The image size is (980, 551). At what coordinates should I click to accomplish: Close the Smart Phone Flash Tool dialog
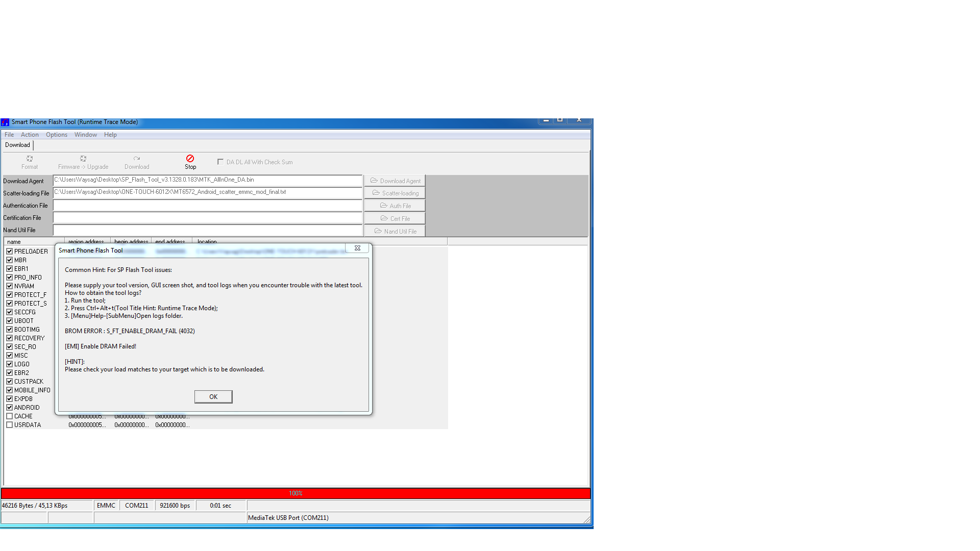click(357, 248)
